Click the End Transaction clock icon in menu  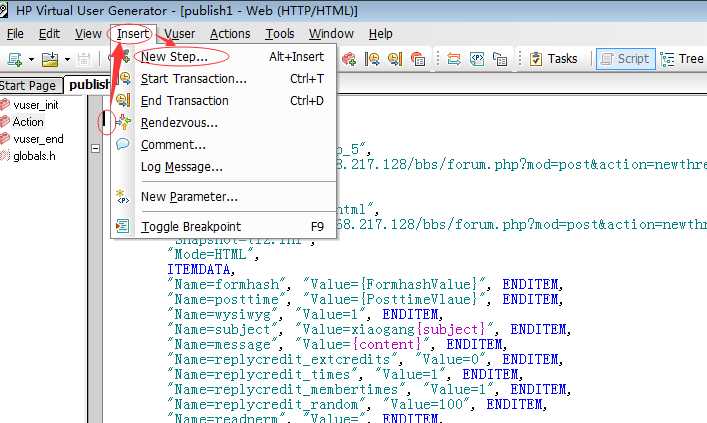[123, 100]
